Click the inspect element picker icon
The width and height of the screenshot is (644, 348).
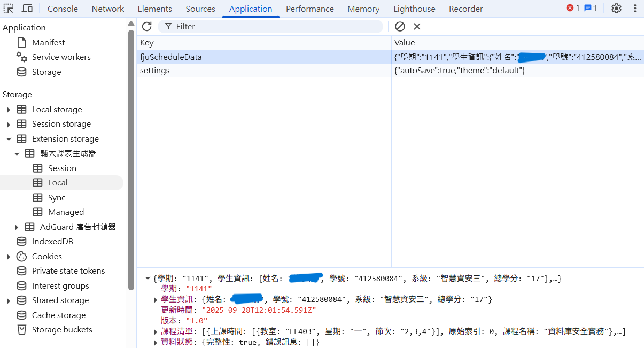point(9,9)
